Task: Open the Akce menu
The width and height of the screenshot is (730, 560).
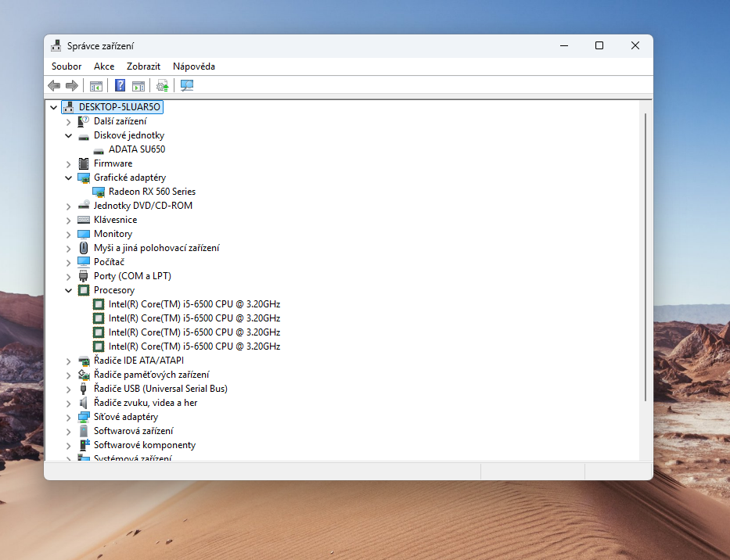Action: 103,66
